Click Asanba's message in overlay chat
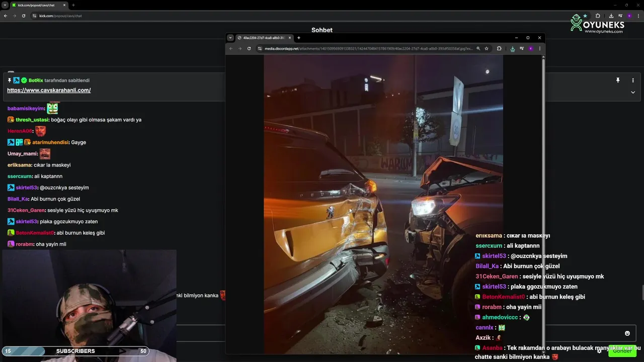Screen dimensions: 644x362 [558, 352]
